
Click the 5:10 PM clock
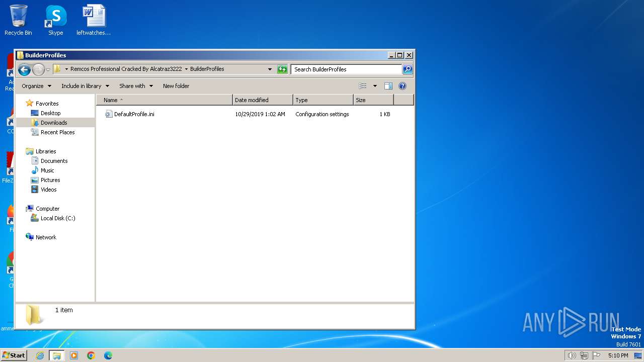click(x=618, y=355)
